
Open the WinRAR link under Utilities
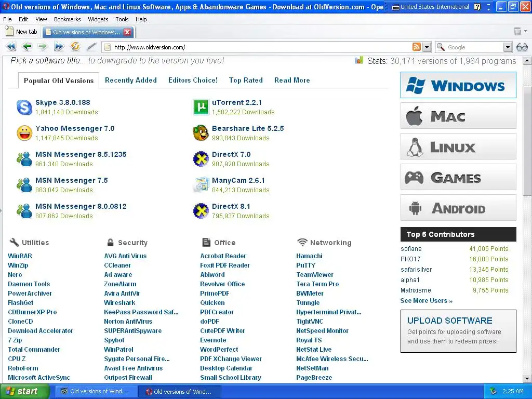click(20, 256)
